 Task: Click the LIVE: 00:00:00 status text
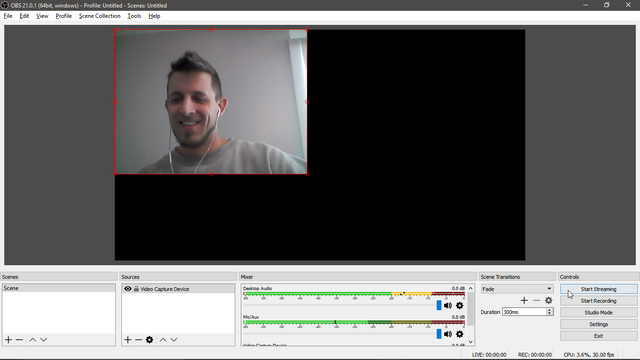pos(489,355)
